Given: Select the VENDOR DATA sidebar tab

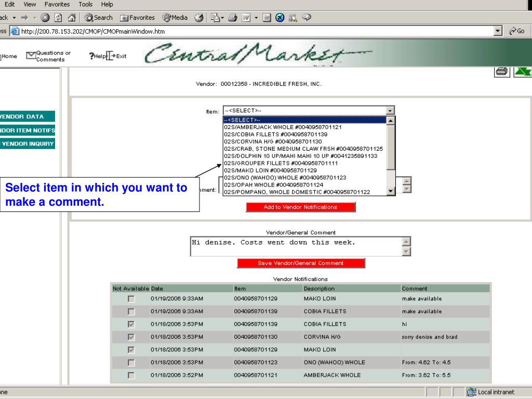Looking at the screenshot, I should coord(27,116).
